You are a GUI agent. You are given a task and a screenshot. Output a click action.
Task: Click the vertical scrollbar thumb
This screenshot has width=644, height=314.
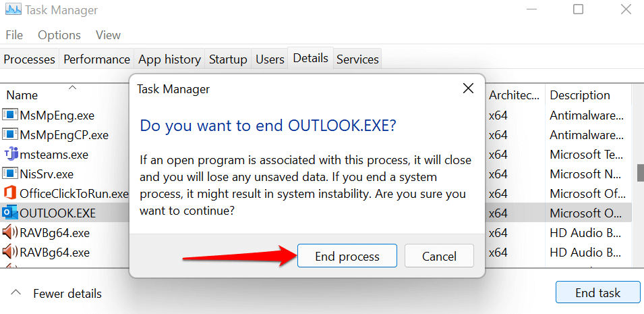[640, 173]
